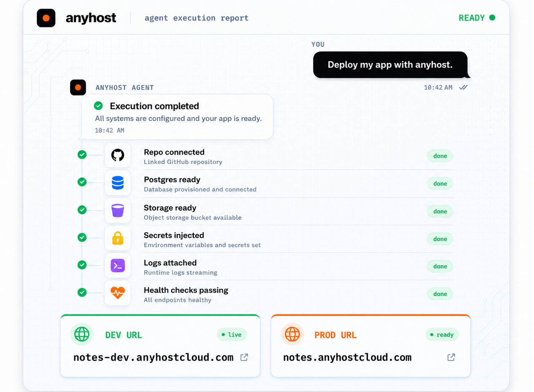Click the Execution completed check icon

98,106
